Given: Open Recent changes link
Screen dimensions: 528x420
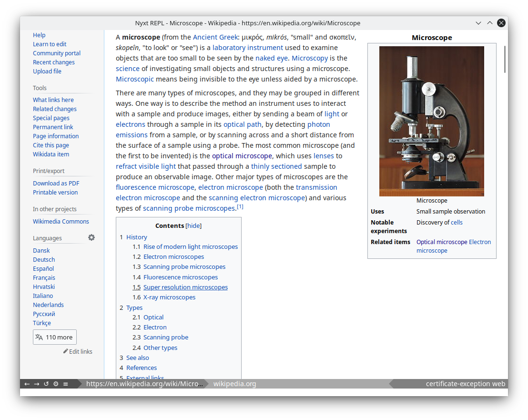Looking at the screenshot, I should [54, 62].
